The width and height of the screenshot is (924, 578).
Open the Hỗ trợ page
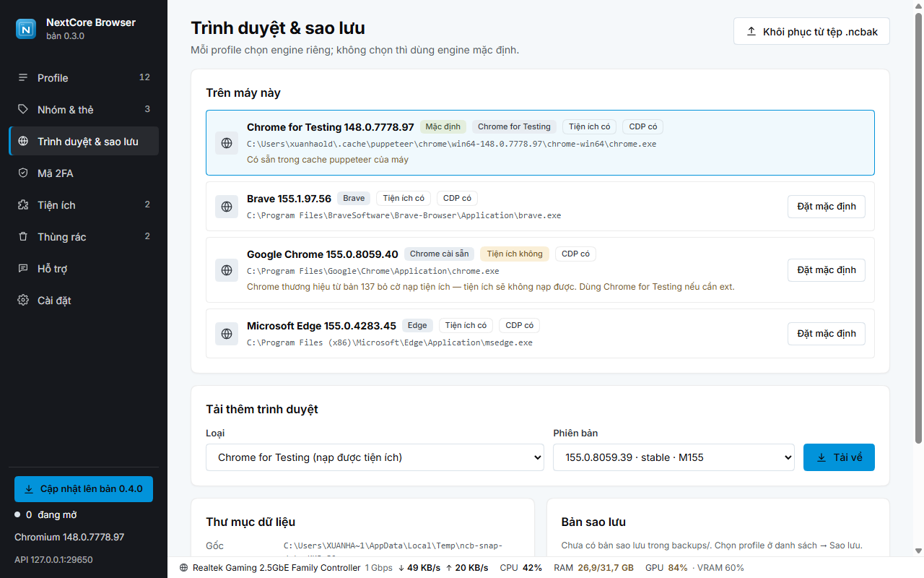(84, 268)
